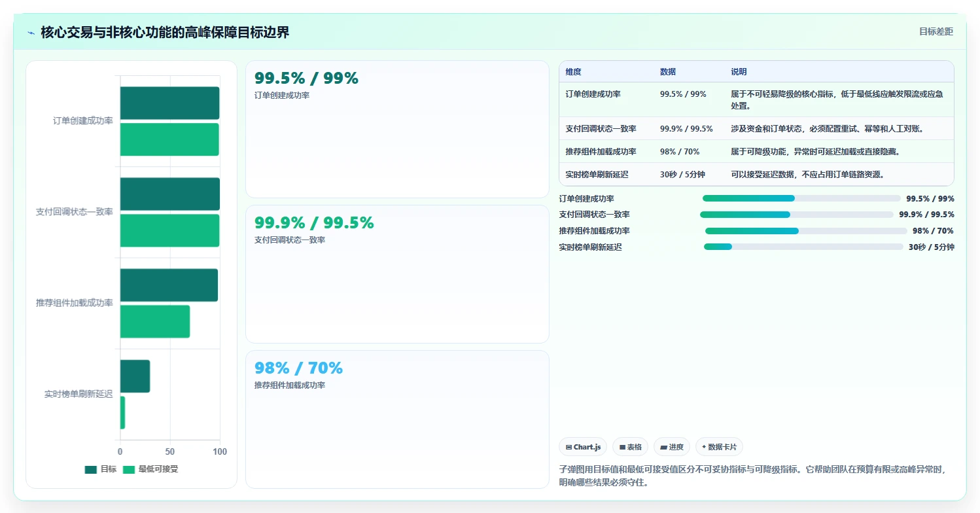
Task: Click the page title 核心交易与非核心功能的高峰保障目标边界
Action: (x=165, y=32)
